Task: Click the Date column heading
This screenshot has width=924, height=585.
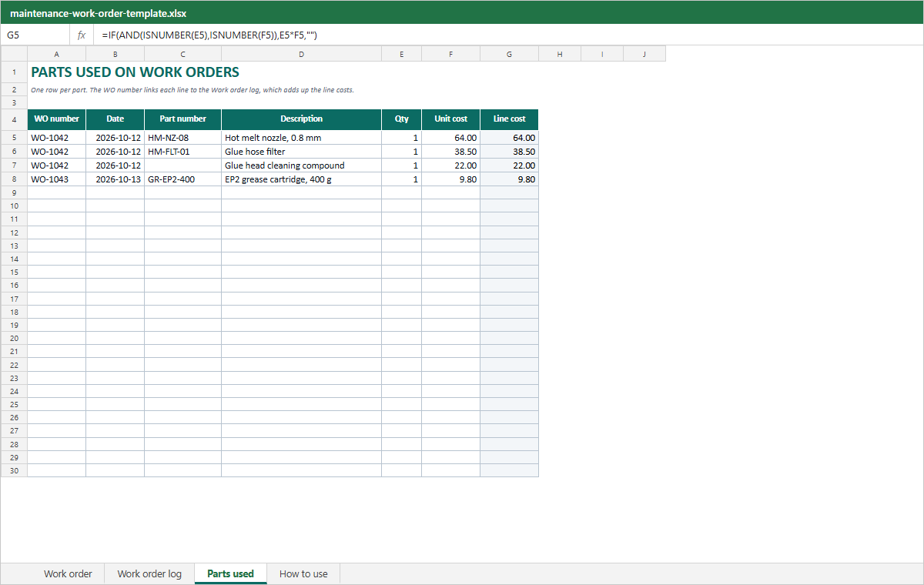Action: click(115, 119)
